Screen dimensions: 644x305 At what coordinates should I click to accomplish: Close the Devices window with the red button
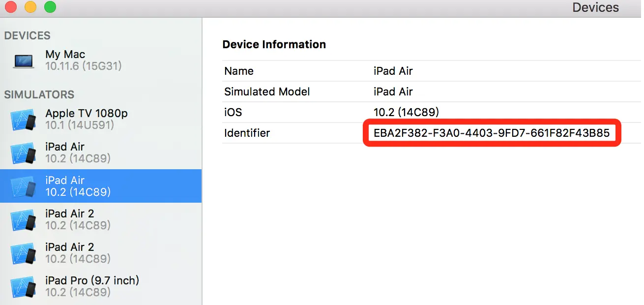(x=11, y=7)
